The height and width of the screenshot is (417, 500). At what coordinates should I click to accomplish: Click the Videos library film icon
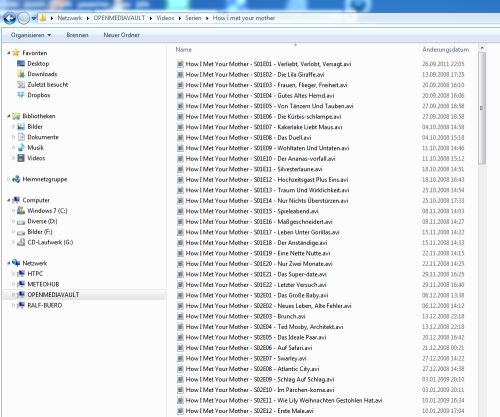click(x=21, y=158)
